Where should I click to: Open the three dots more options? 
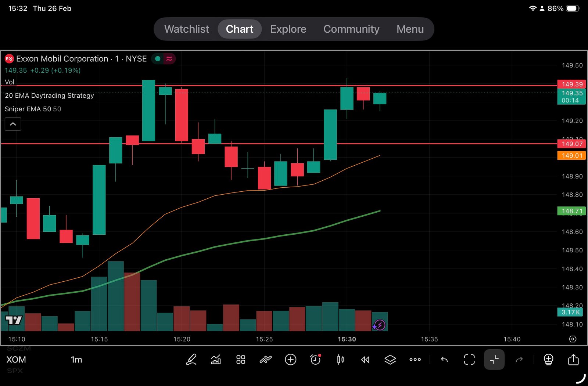pyautogui.click(x=415, y=360)
